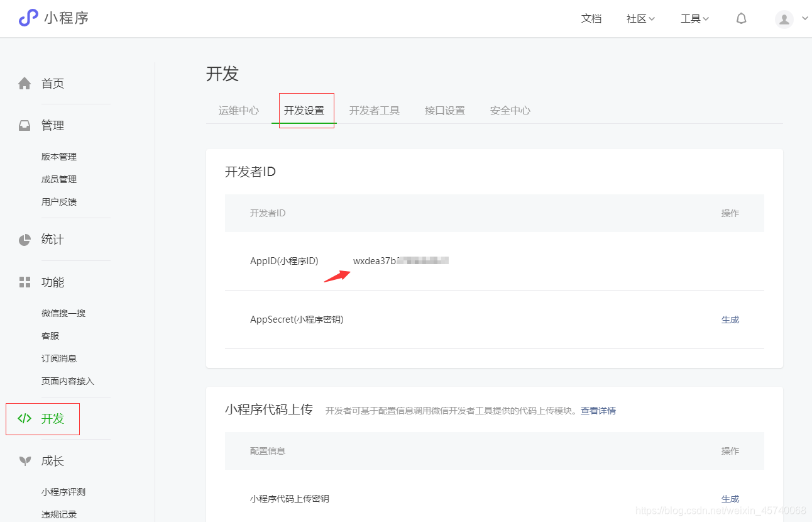Open 小程序评测 in sidebar

coord(63,492)
